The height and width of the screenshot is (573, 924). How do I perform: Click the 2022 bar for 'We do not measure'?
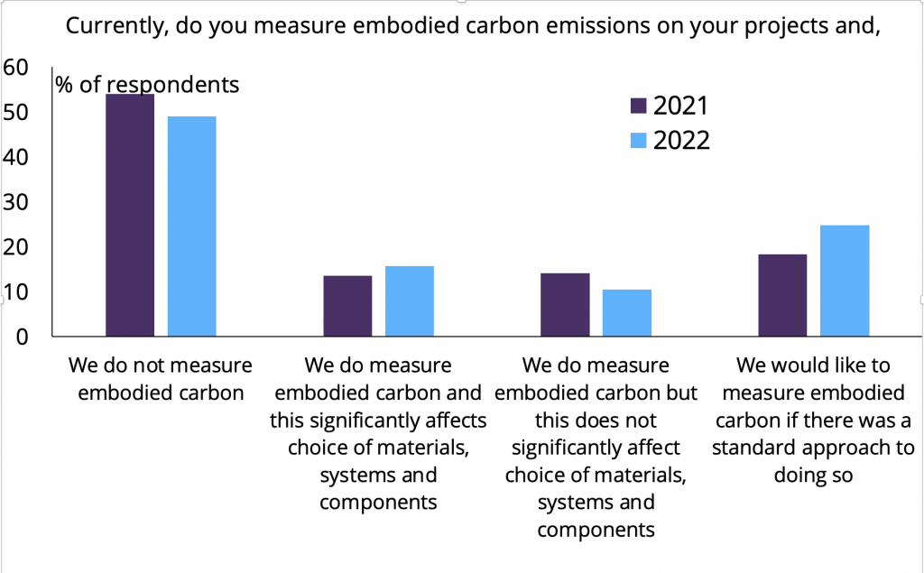click(191, 226)
